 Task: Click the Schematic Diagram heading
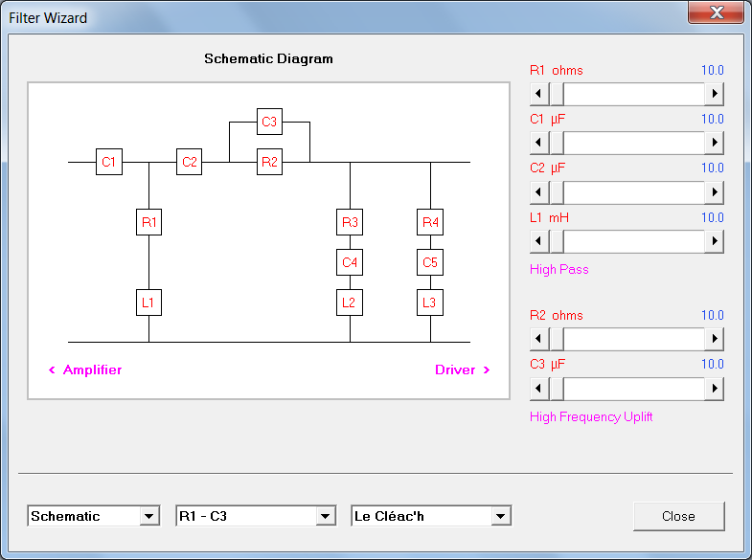click(x=268, y=59)
